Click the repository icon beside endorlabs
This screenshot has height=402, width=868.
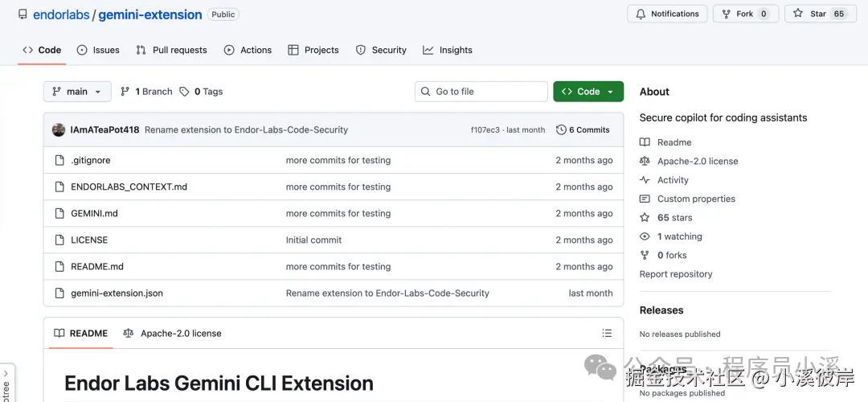point(23,14)
